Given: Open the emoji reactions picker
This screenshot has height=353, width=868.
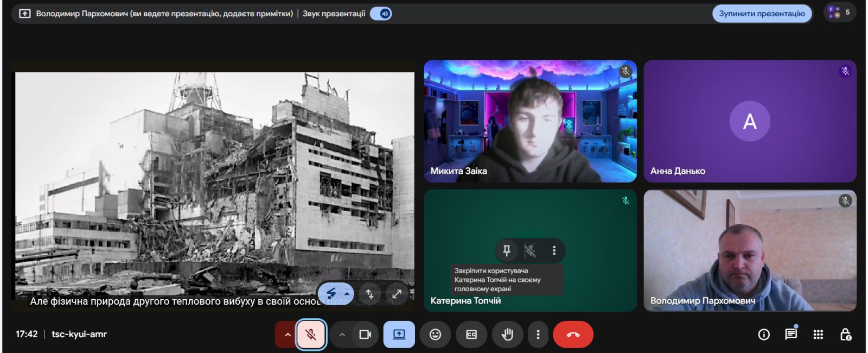Looking at the screenshot, I should (x=435, y=335).
